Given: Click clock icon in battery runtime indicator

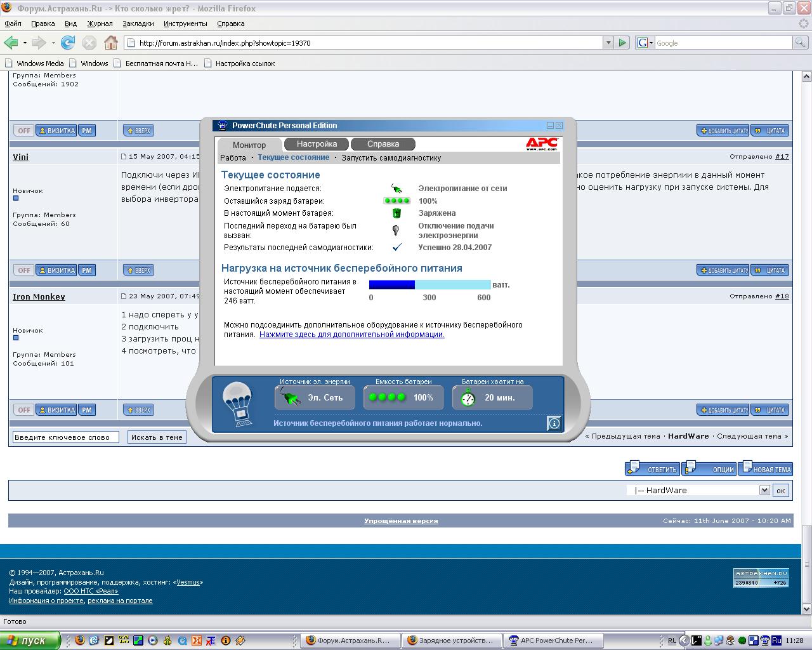Looking at the screenshot, I should 468,398.
